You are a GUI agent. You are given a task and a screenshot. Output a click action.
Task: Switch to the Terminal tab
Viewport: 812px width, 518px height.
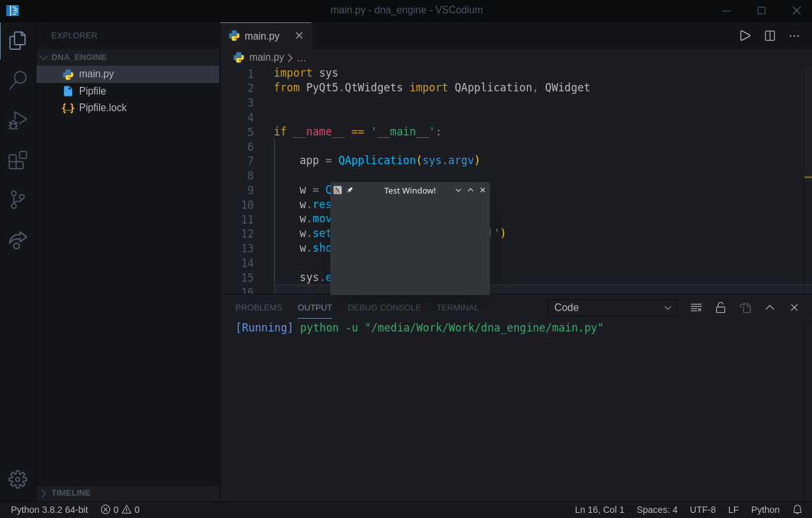pyautogui.click(x=457, y=308)
